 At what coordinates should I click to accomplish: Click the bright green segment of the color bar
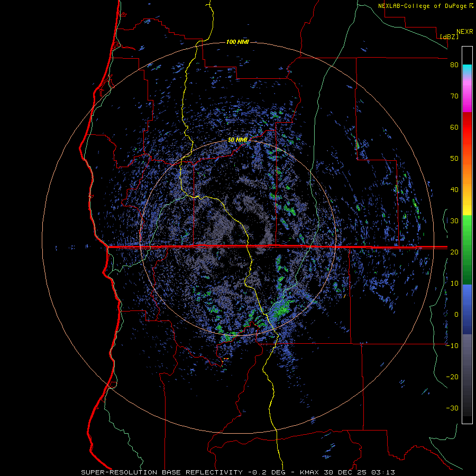[x=467, y=227]
